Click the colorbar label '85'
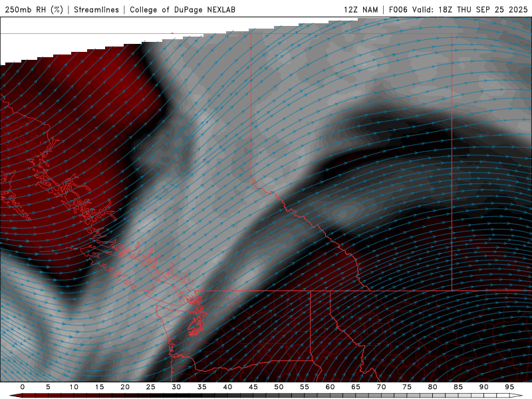 pyautogui.click(x=458, y=387)
